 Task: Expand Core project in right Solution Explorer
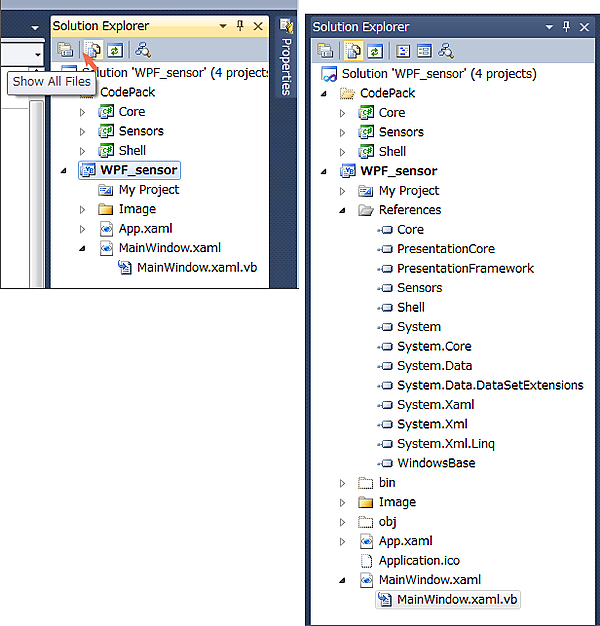(x=343, y=113)
